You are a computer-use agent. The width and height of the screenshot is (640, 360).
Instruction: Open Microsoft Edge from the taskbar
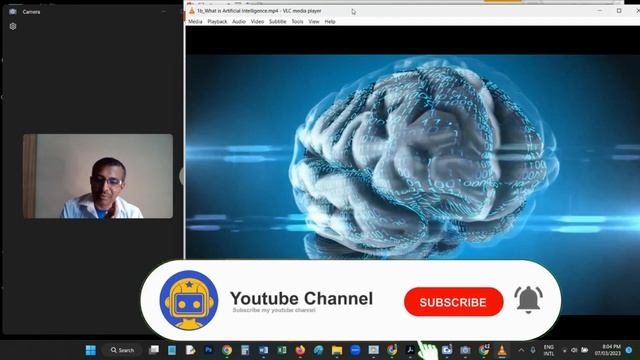point(318,350)
